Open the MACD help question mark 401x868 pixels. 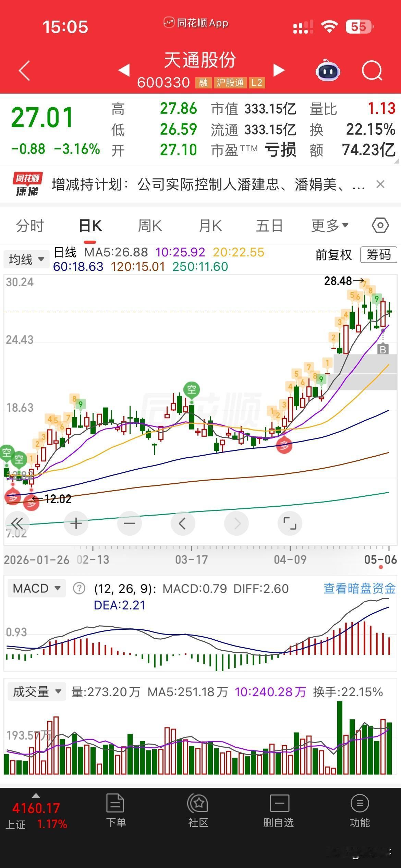(x=79, y=589)
